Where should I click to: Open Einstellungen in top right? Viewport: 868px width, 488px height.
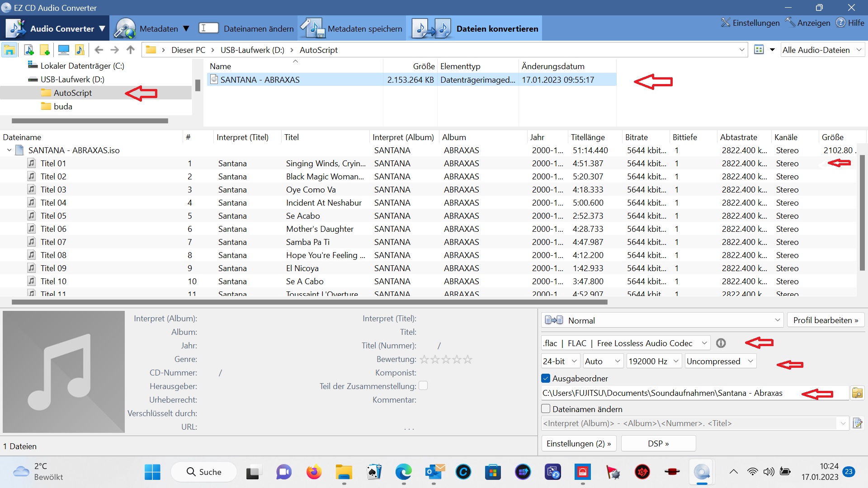click(750, 23)
